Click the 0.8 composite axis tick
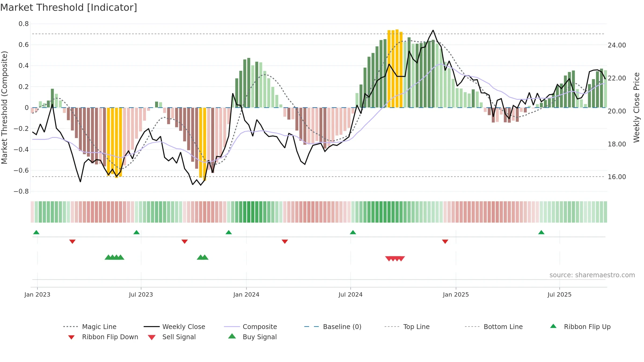This screenshot has width=644, height=362. [x=24, y=24]
